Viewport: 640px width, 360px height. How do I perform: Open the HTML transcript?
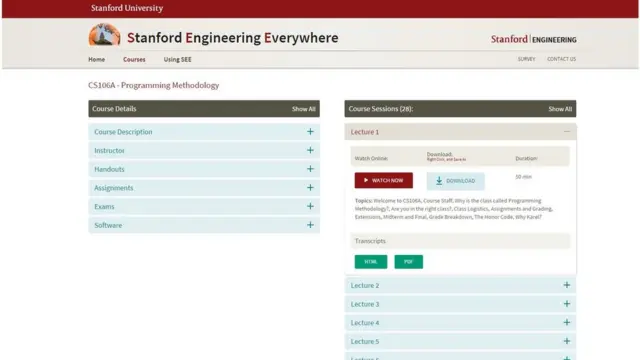click(371, 262)
